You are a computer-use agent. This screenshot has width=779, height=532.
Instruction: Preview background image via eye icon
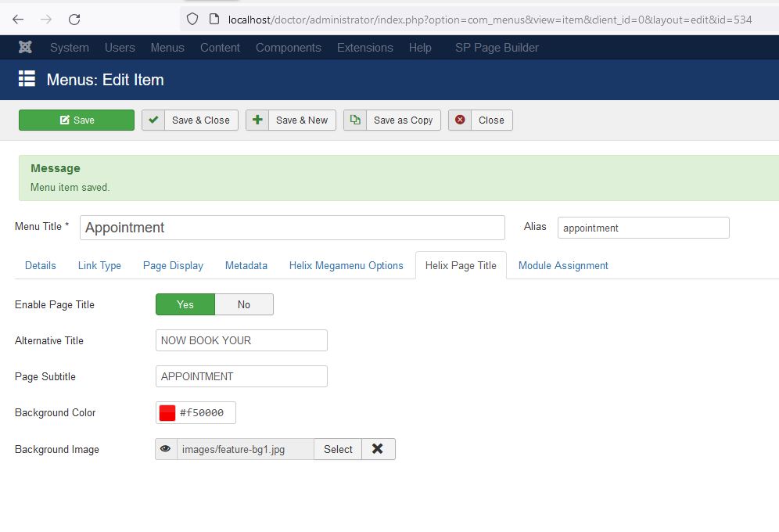[166, 449]
